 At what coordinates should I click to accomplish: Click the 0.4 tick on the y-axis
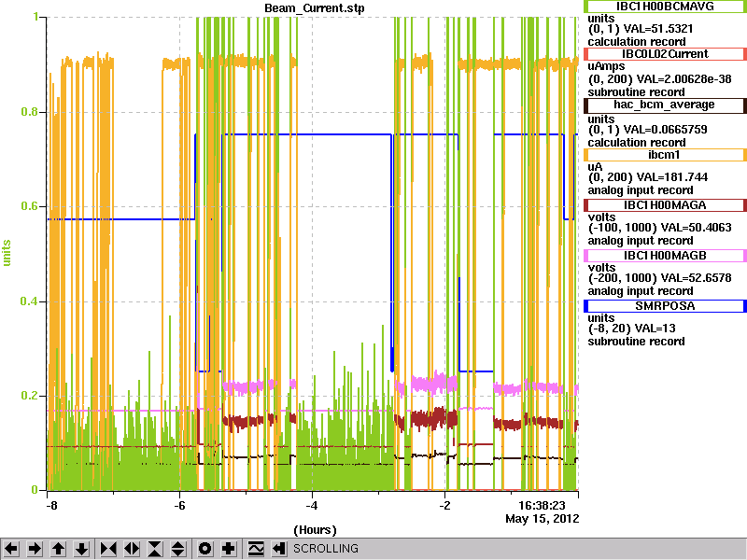pyautogui.click(x=29, y=301)
